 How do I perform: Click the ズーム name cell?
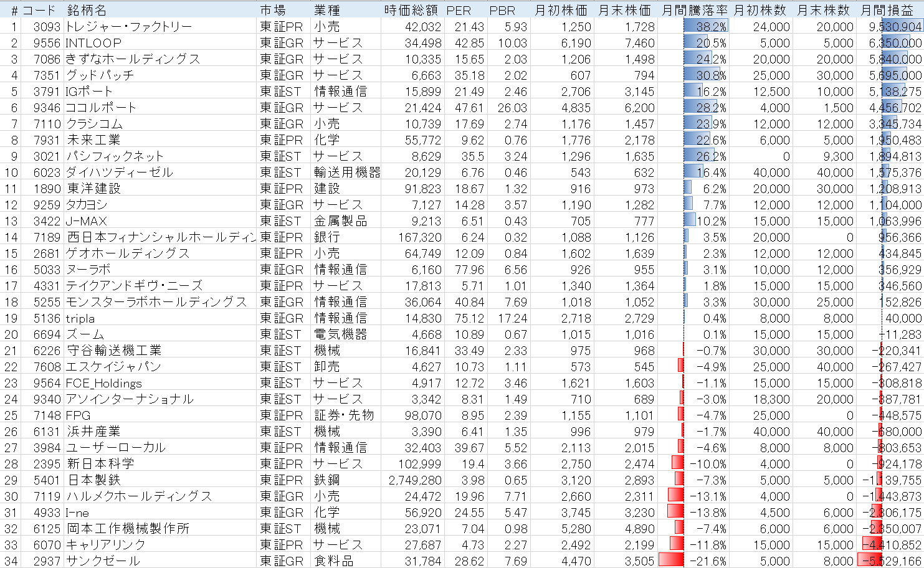pos(160,334)
